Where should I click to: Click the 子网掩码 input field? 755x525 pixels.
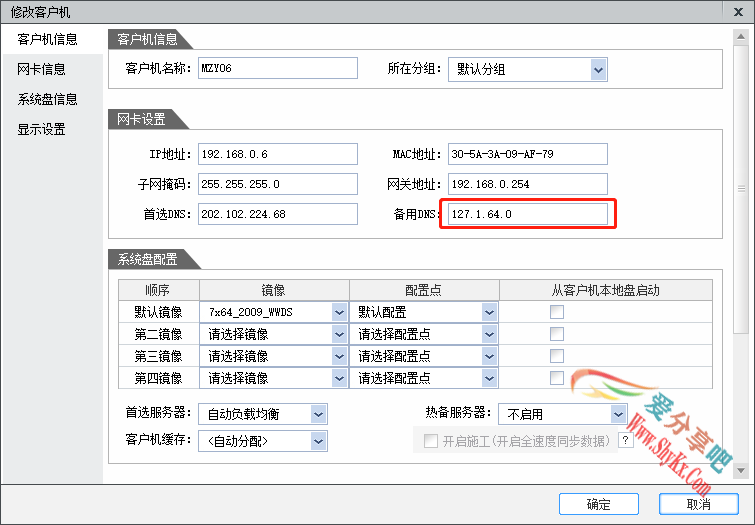click(278, 184)
